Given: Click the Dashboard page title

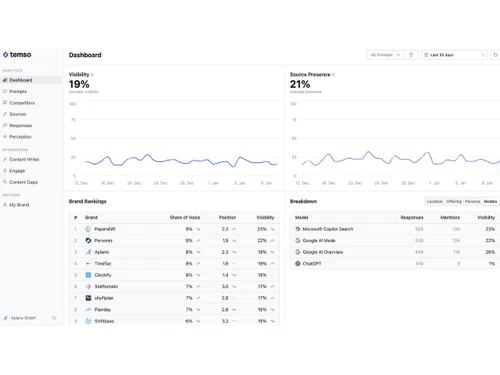Looking at the screenshot, I should click(85, 55).
